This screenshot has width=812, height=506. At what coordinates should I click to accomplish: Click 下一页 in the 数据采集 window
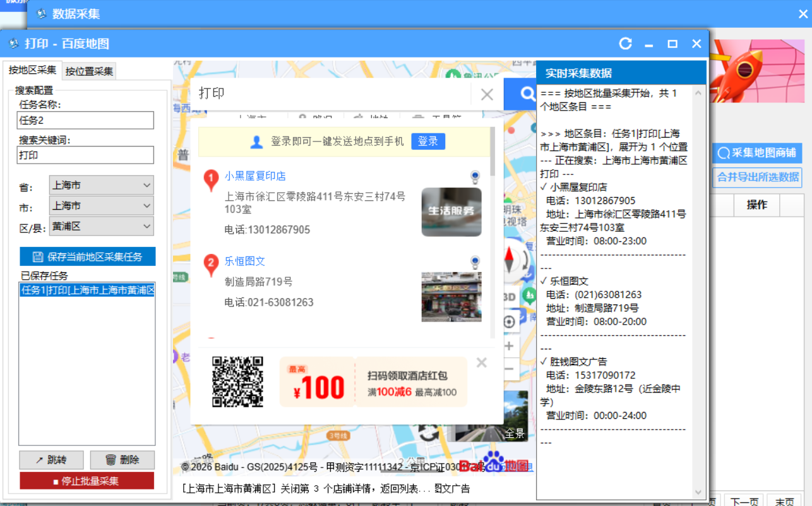coord(744,502)
